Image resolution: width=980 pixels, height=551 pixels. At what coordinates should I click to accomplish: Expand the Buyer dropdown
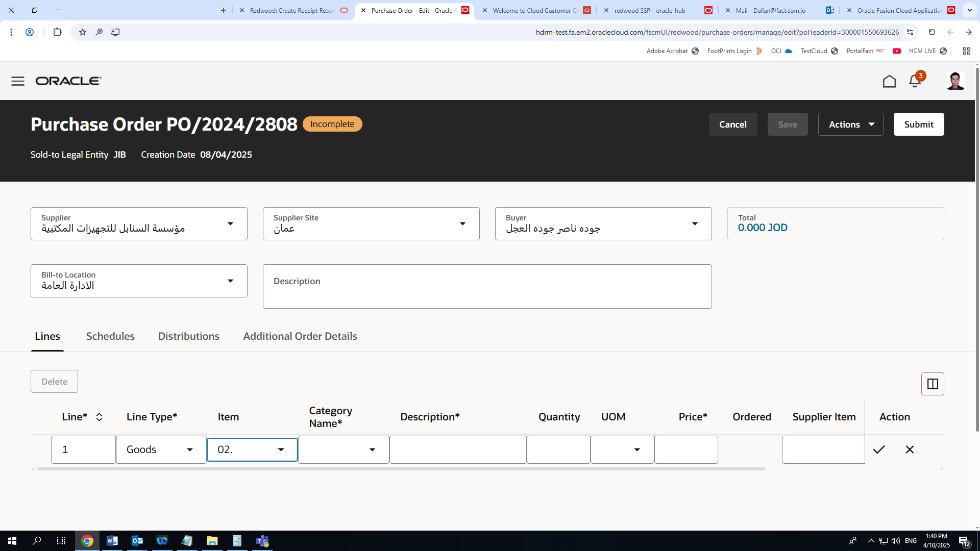695,224
